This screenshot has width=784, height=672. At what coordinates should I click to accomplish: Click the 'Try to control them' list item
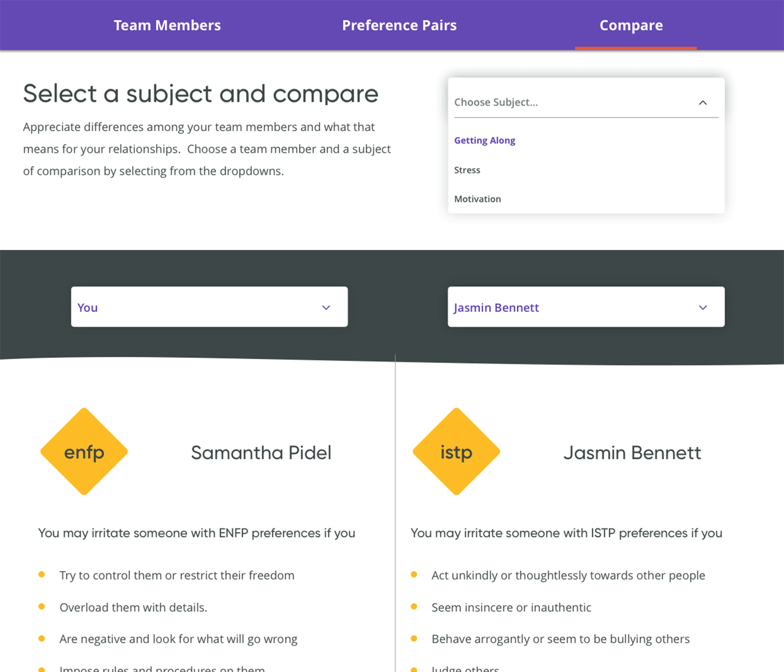pos(176,575)
